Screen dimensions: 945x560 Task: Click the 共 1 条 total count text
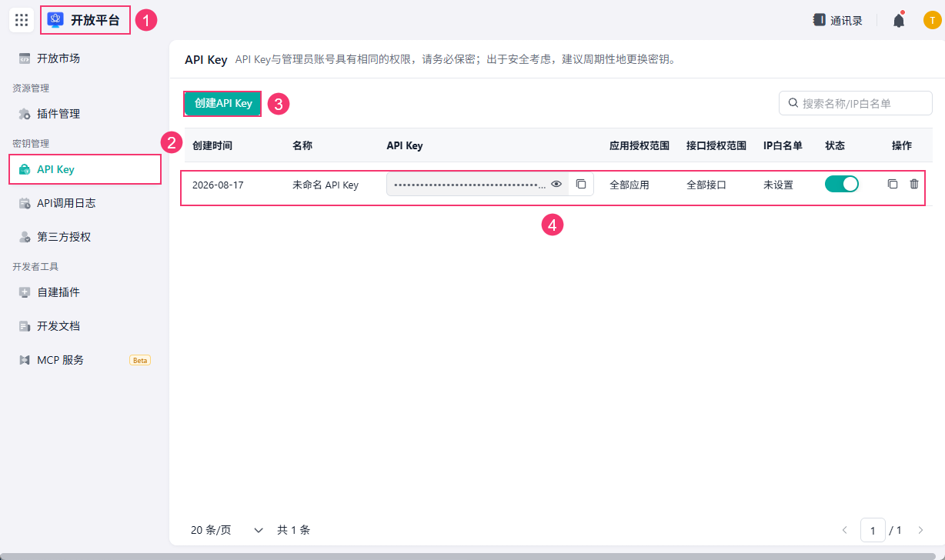coord(294,530)
